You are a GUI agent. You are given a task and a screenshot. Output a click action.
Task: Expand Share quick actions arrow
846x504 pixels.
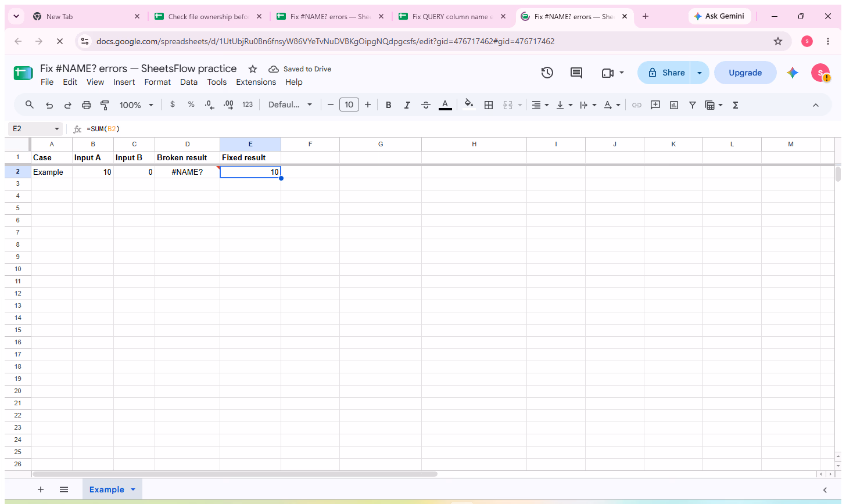click(x=700, y=73)
